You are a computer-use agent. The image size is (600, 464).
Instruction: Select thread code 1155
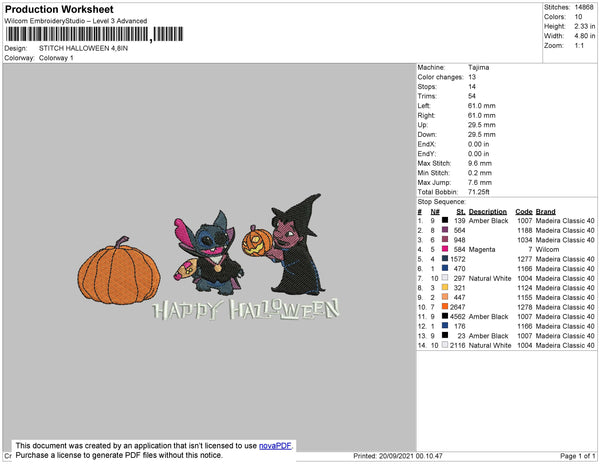(x=525, y=297)
